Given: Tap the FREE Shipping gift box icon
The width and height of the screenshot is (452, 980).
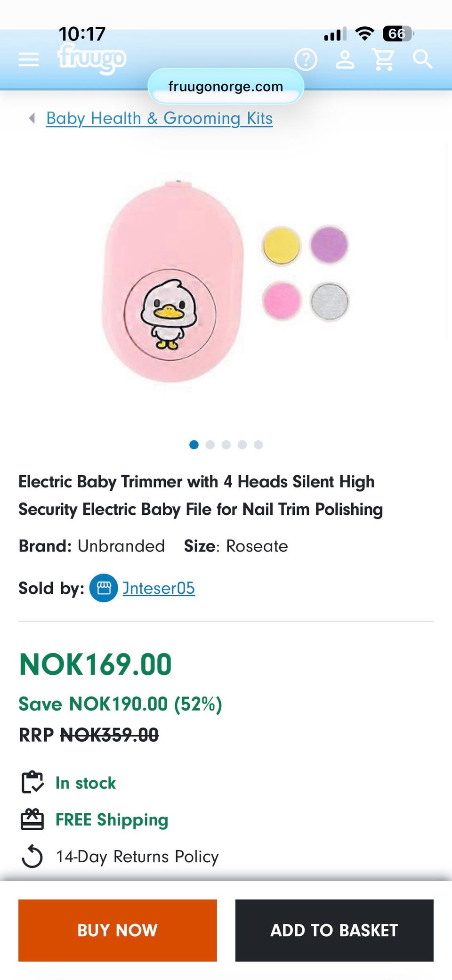Looking at the screenshot, I should 32,819.
